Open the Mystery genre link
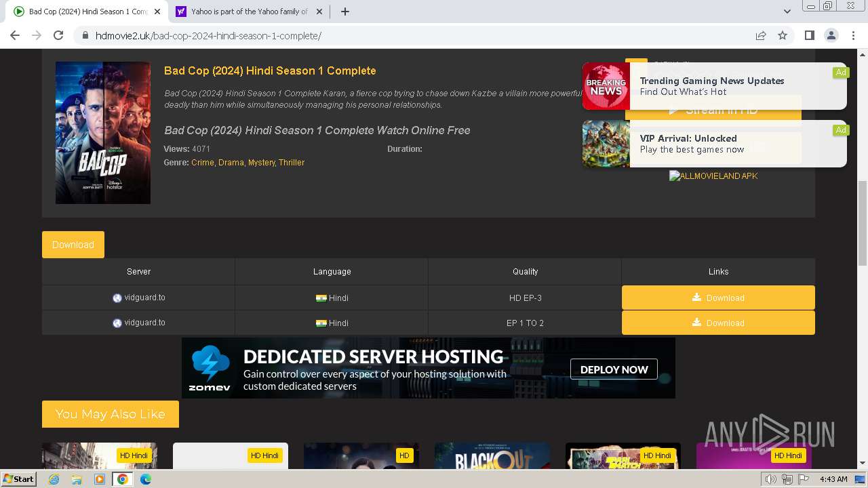This screenshot has height=488, width=868. pyautogui.click(x=261, y=163)
